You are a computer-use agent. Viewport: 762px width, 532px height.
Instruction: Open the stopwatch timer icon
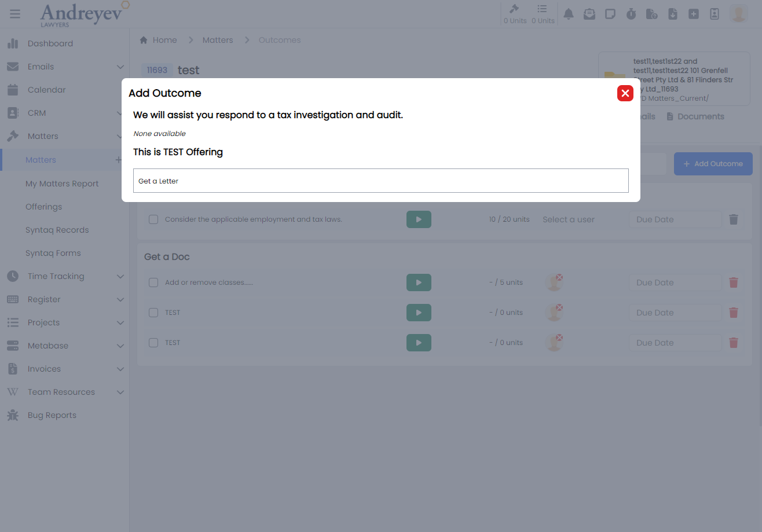click(x=631, y=14)
